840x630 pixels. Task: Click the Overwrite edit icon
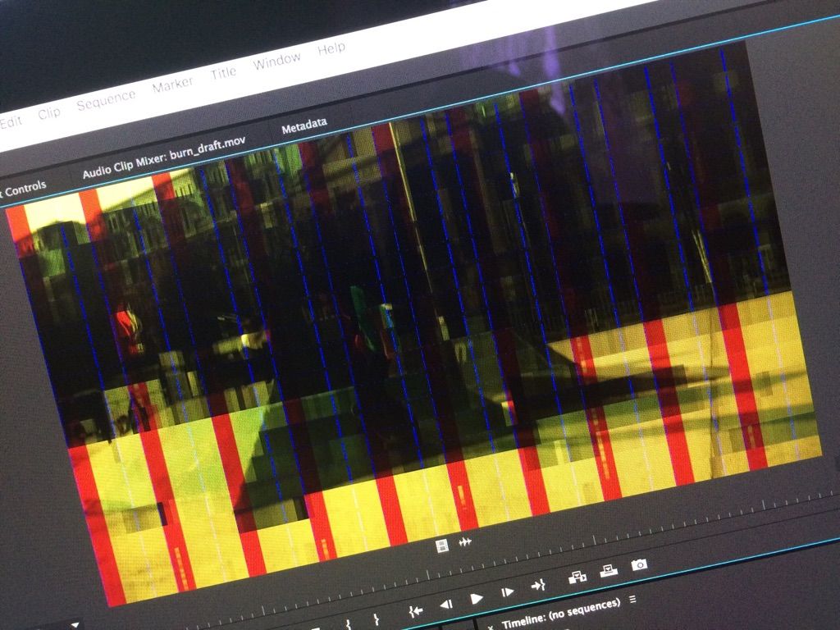point(609,571)
